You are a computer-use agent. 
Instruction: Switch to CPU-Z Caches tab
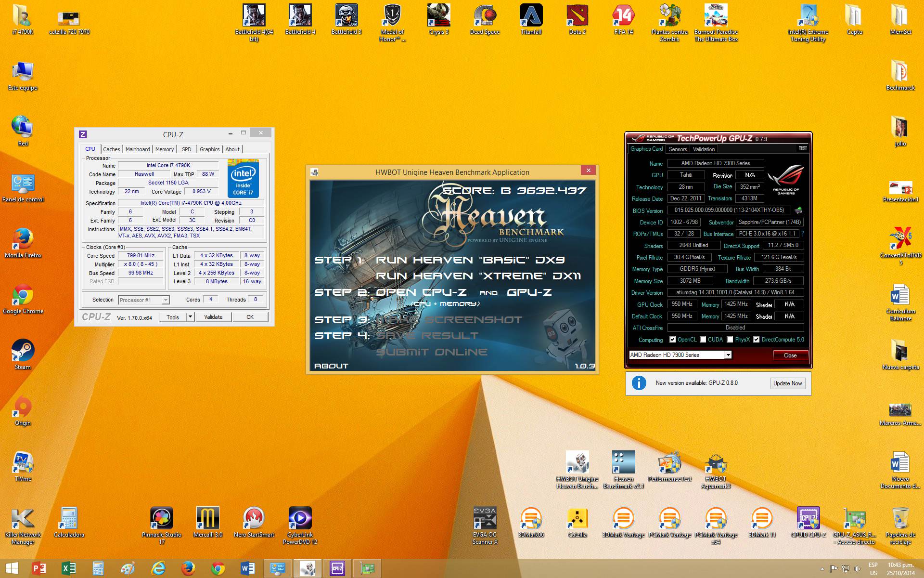click(x=111, y=149)
